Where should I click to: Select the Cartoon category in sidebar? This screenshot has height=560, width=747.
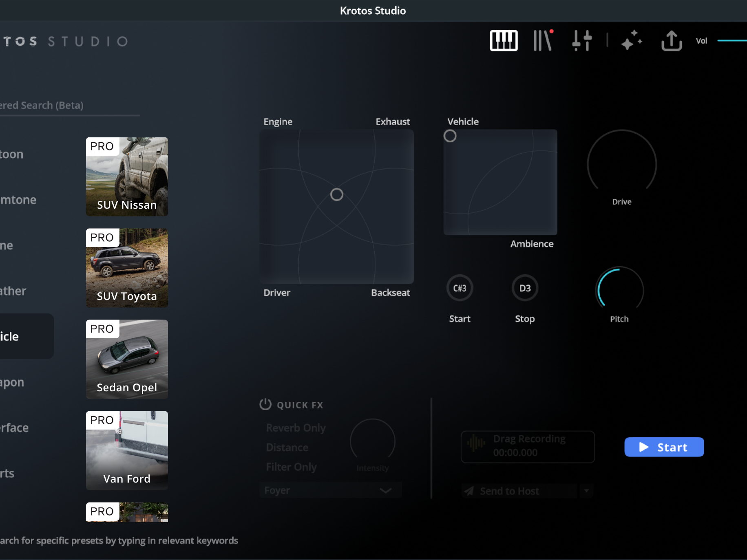[x=12, y=154]
